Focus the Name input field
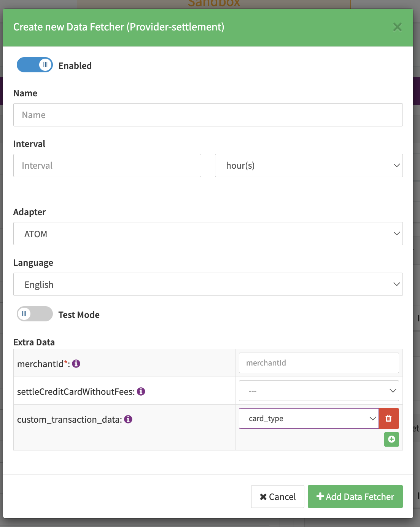The image size is (420, 527). (208, 115)
